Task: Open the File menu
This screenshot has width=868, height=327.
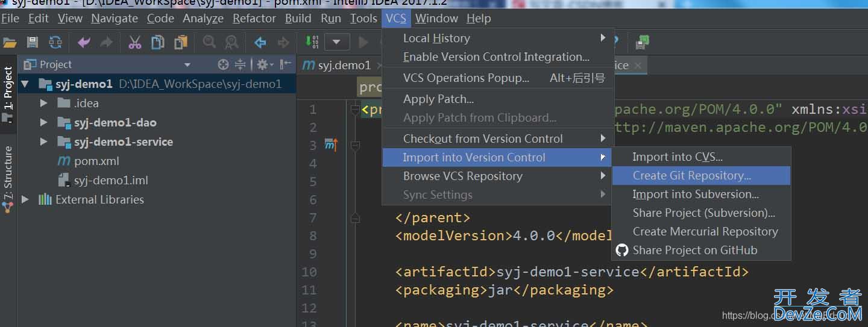Action: tap(10, 19)
